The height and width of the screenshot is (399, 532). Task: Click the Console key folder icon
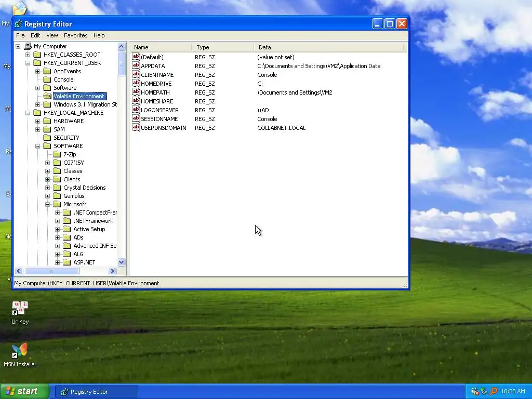47,79
